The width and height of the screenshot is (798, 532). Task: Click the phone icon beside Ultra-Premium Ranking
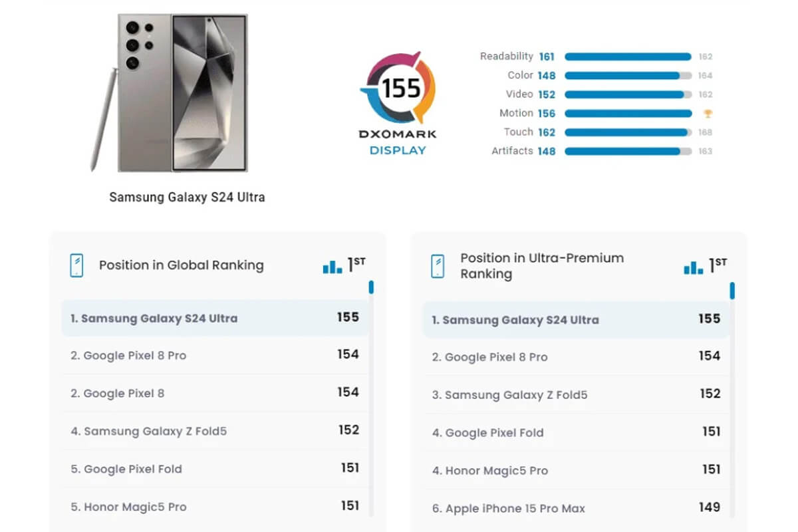point(438,265)
